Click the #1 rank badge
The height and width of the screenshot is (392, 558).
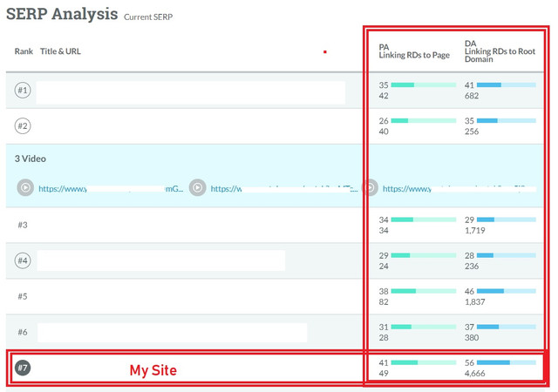(23, 91)
